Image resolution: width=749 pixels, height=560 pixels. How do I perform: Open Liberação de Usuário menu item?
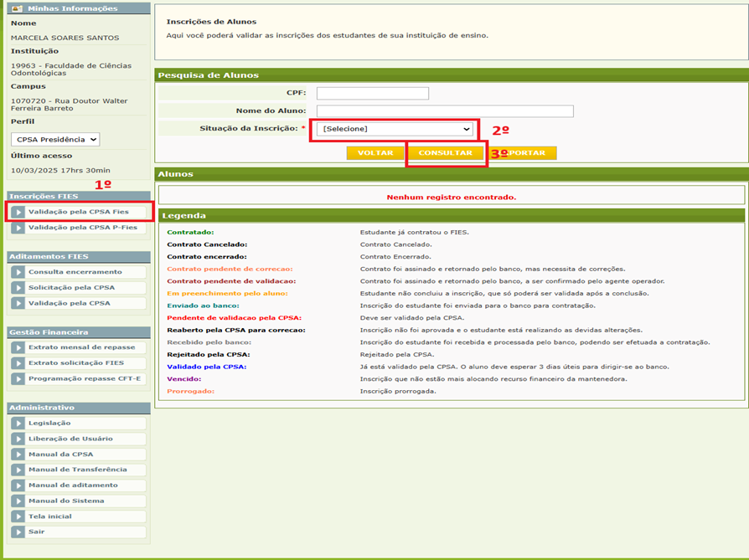[x=70, y=439]
